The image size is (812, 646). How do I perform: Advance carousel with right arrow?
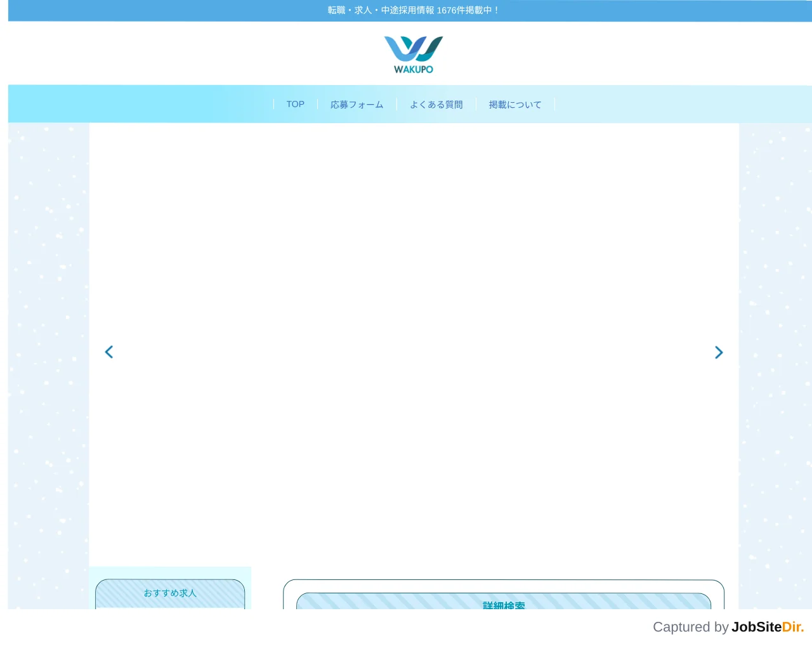[719, 352]
